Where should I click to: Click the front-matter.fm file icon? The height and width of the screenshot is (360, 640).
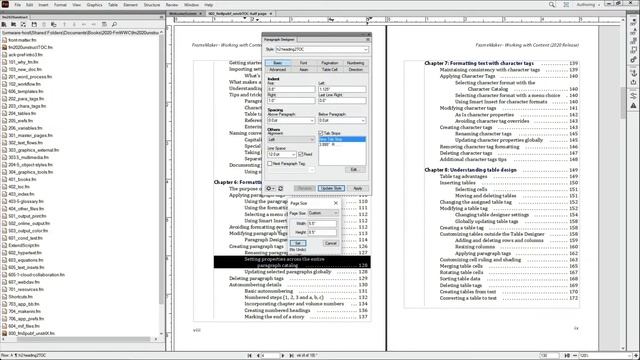point(4,40)
